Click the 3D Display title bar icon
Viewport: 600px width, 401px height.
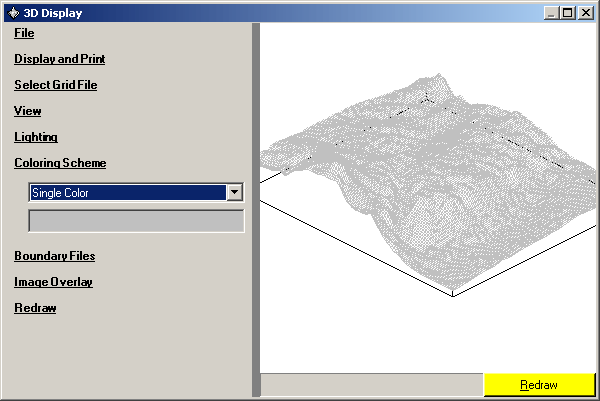coord(13,13)
